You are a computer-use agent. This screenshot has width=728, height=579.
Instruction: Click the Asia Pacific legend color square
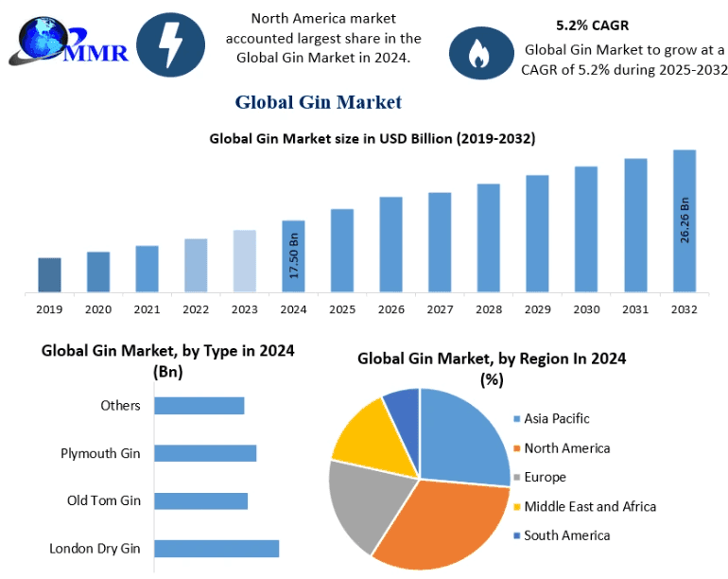tap(516, 419)
